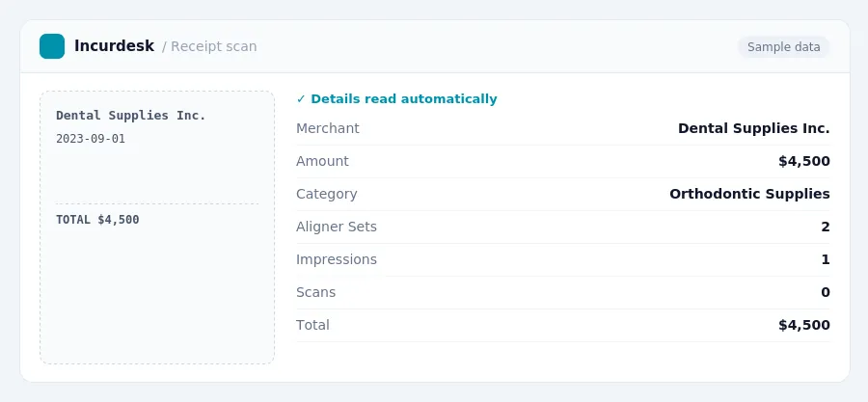Screen dimensions: 868x402
Task: Select the Total field label
Action: pos(312,325)
